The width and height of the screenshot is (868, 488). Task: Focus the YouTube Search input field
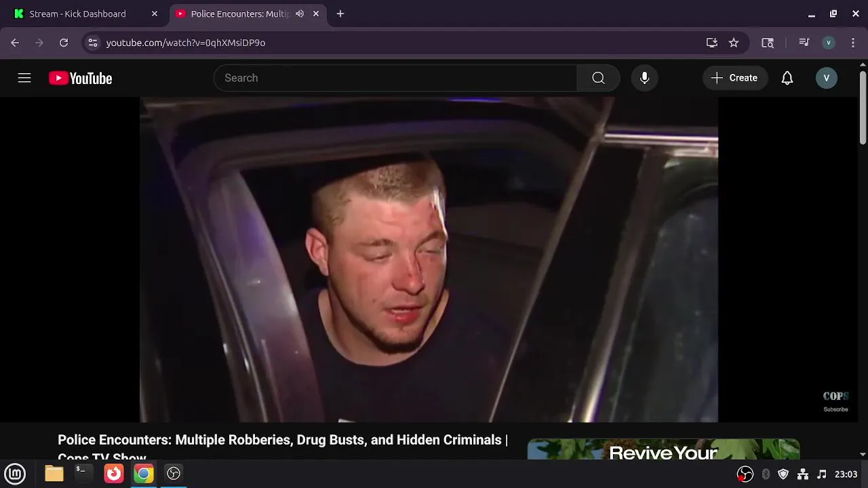[x=396, y=78]
